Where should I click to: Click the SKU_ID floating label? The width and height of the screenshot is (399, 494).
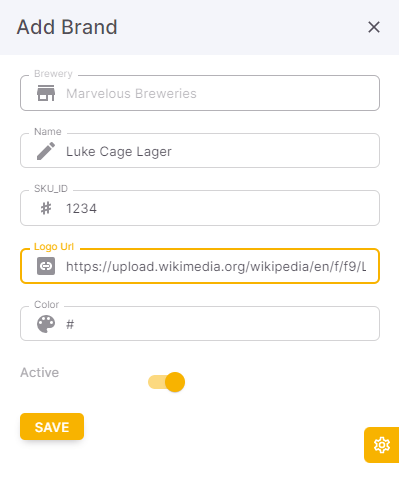[x=51, y=189]
